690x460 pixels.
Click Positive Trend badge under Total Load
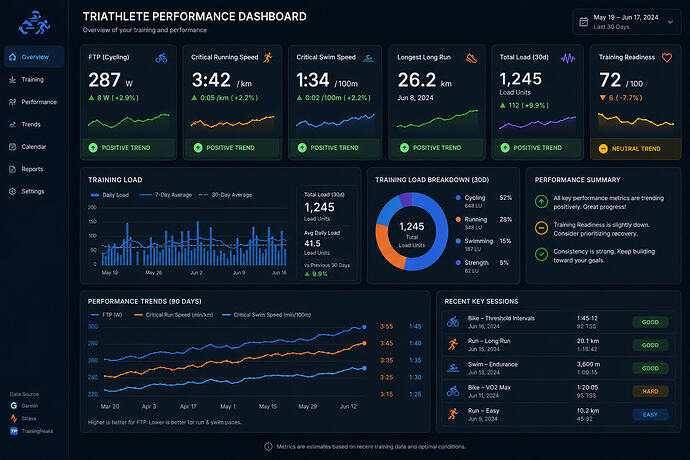point(537,148)
